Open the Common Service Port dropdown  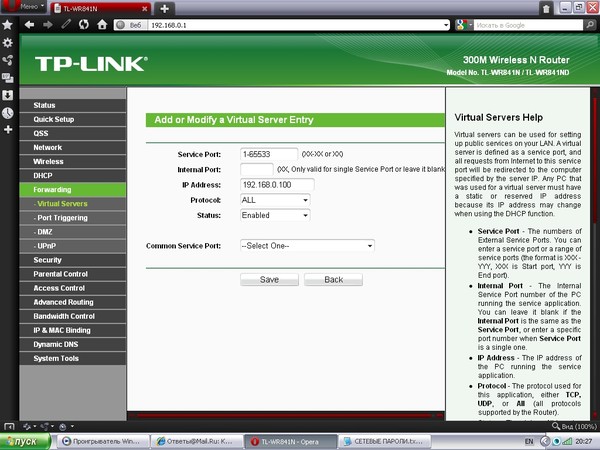tap(307, 246)
